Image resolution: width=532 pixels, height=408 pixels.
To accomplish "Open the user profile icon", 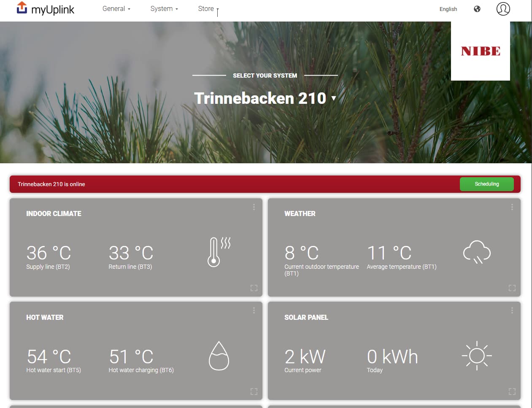I will coord(503,9).
